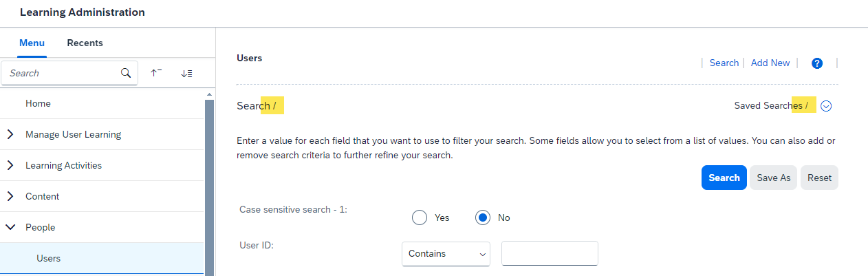Click the Save As button

774,178
